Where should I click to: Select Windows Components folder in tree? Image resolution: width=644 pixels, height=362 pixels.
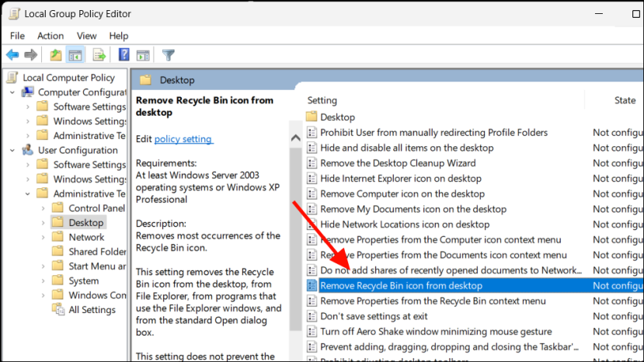click(x=97, y=295)
